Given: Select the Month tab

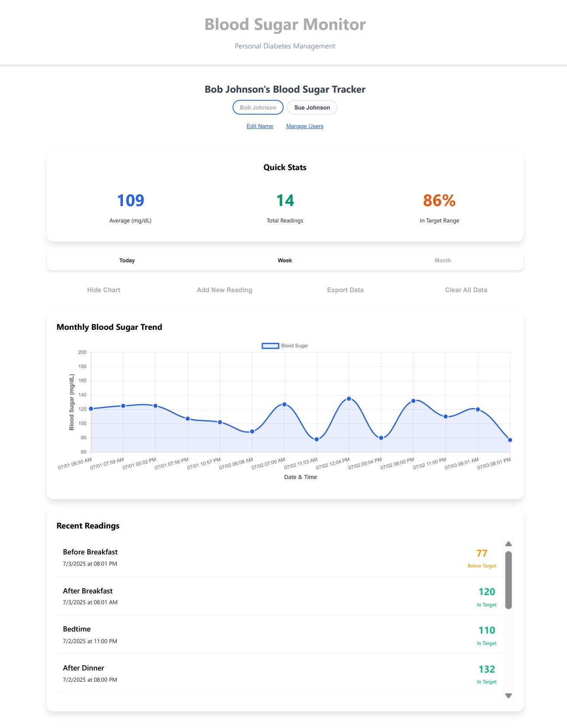Looking at the screenshot, I should click(x=442, y=261).
